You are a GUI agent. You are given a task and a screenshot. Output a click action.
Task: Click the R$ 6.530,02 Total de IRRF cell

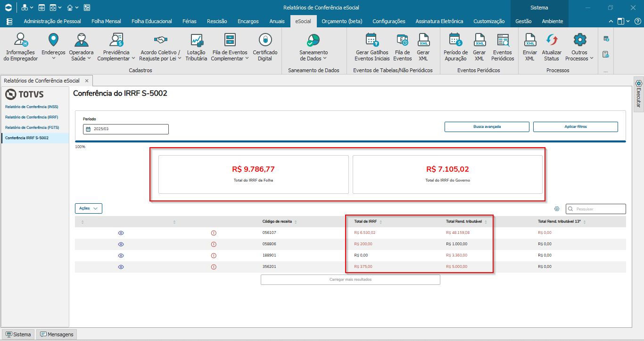[x=365, y=233]
